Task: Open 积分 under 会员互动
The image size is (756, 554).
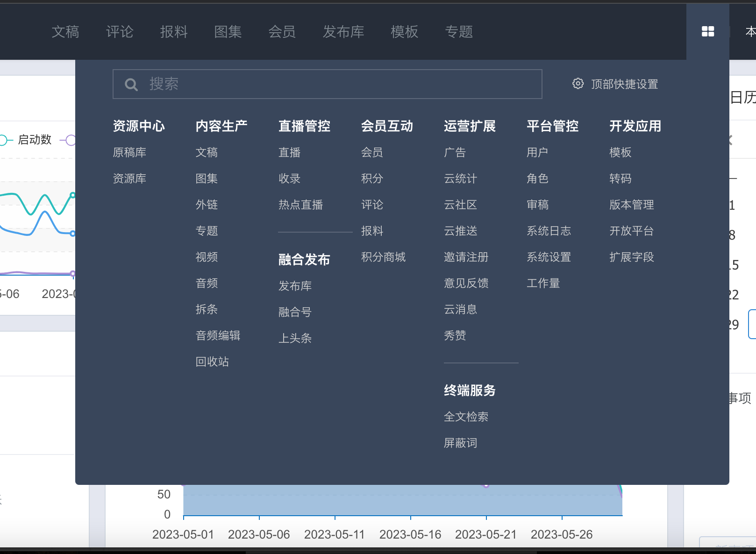Action: click(372, 178)
